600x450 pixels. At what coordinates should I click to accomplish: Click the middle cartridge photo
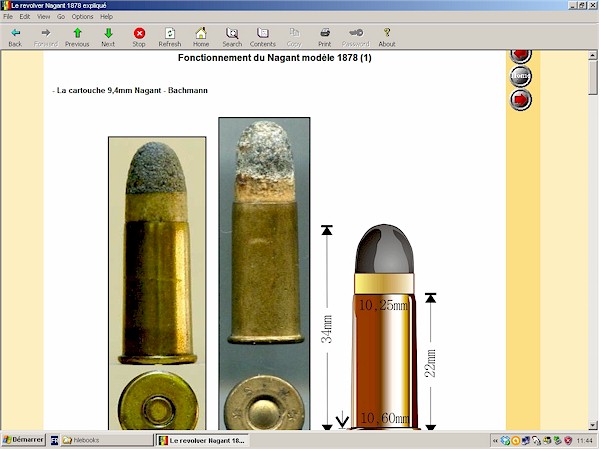coord(264,274)
